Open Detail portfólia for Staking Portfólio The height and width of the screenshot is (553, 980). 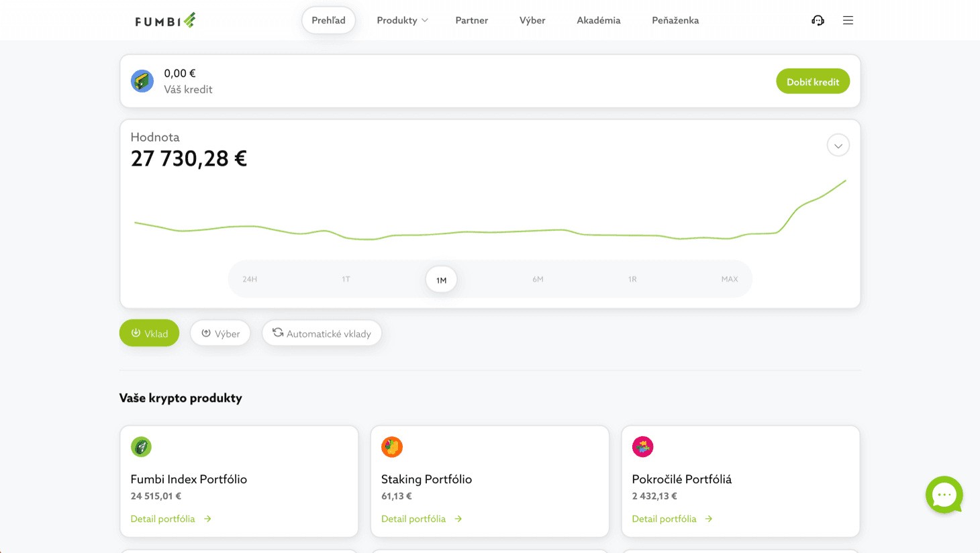coord(413,519)
